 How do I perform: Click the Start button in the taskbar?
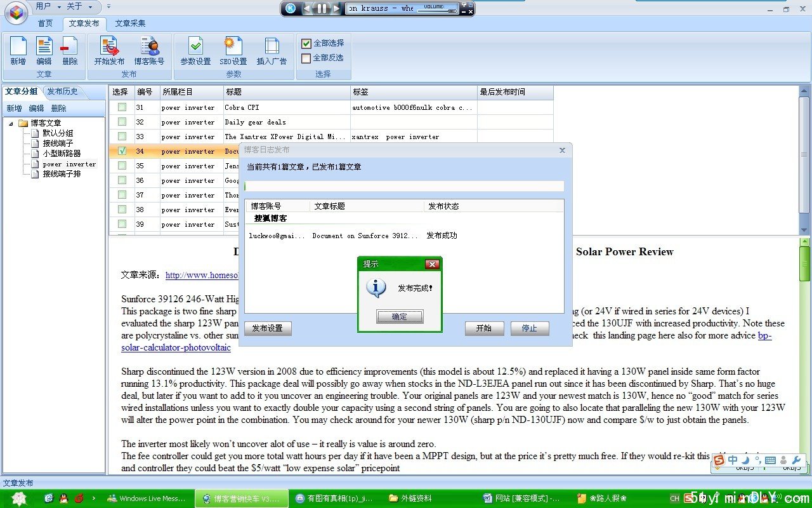click(x=19, y=498)
